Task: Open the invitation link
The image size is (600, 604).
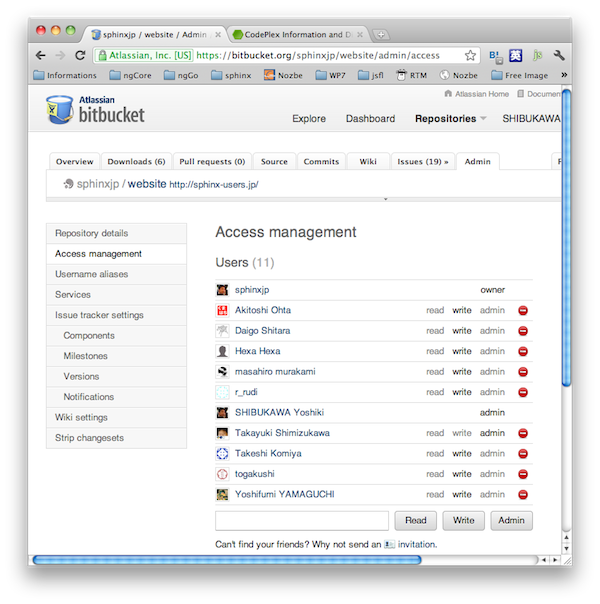Action: click(417, 544)
